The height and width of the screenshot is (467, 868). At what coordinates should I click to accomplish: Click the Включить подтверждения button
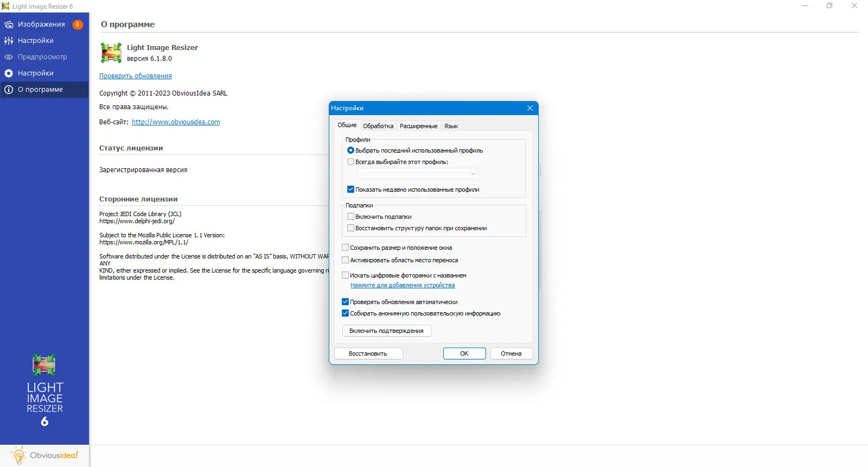[x=387, y=331]
